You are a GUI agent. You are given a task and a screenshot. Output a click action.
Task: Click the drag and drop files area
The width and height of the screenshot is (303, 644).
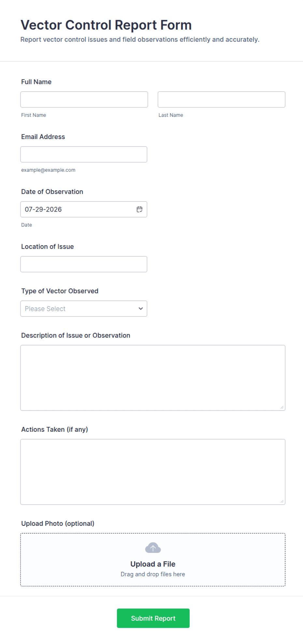click(153, 560)
